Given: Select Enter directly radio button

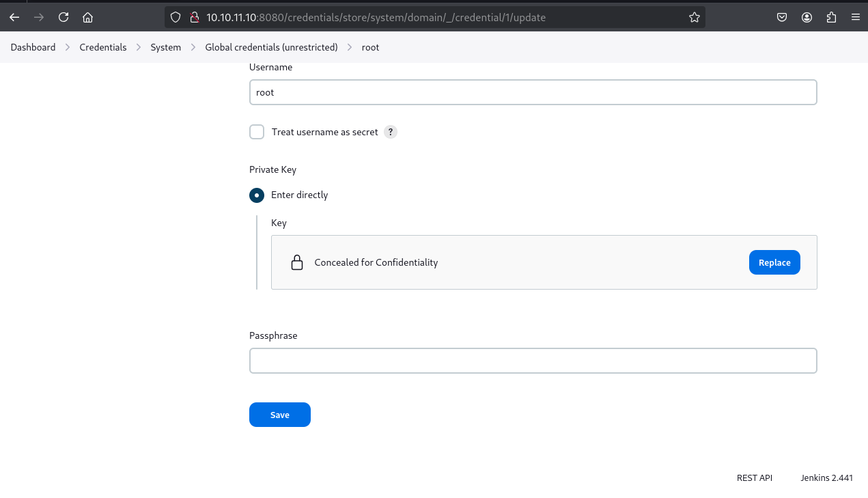Looking at the screenshot, I should coord(257,195).
